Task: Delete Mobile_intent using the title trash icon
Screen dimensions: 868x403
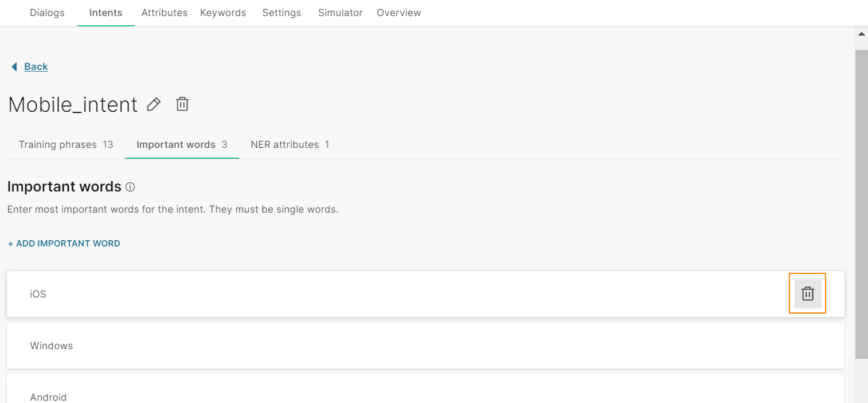Action: tap(182, 104)
